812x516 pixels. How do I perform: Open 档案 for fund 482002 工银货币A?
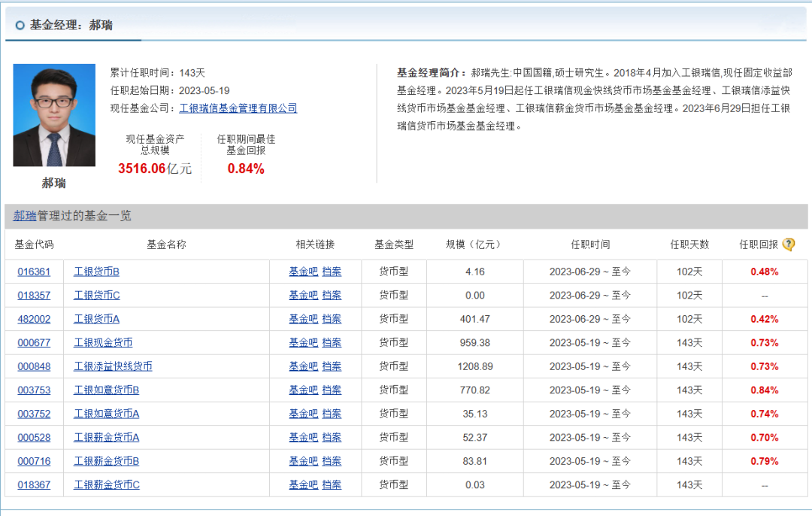click(332, 319)
